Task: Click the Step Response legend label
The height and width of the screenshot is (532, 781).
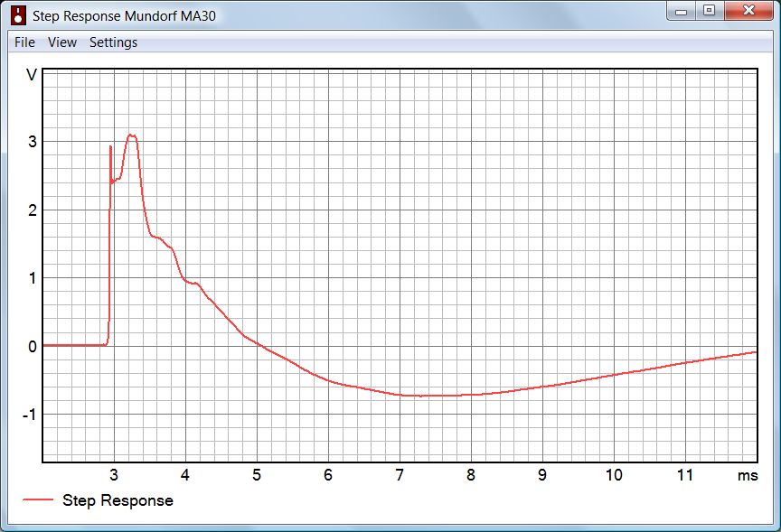Action: (118, 500)
